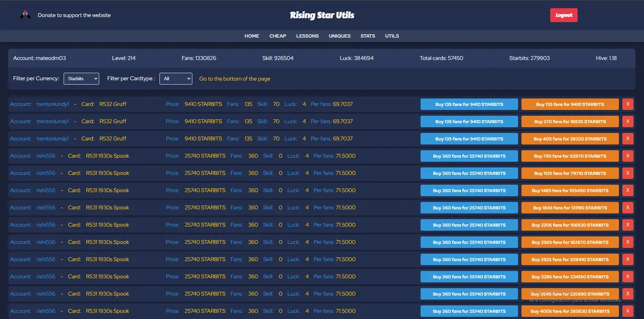Screen dimensions: 644x319
Task: Click Buy 1845 fans for 131190 STARBITS
Action: pos(570,207)
